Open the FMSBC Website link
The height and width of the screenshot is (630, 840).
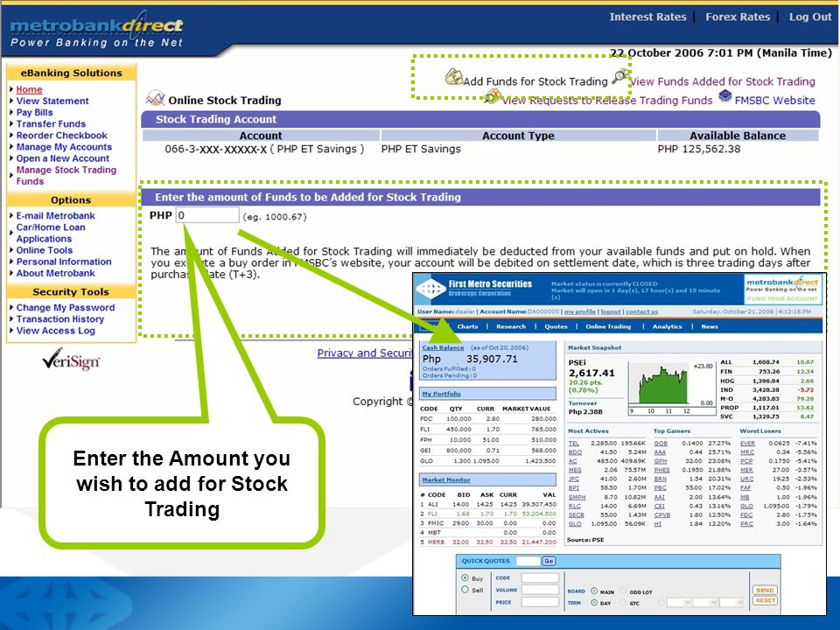click(774, 100)
